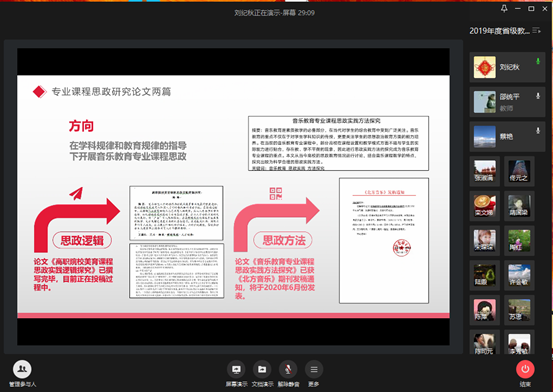Click the 陶红 participant thumbnail
Screen dimensions: 553x392
click(519, 241)
